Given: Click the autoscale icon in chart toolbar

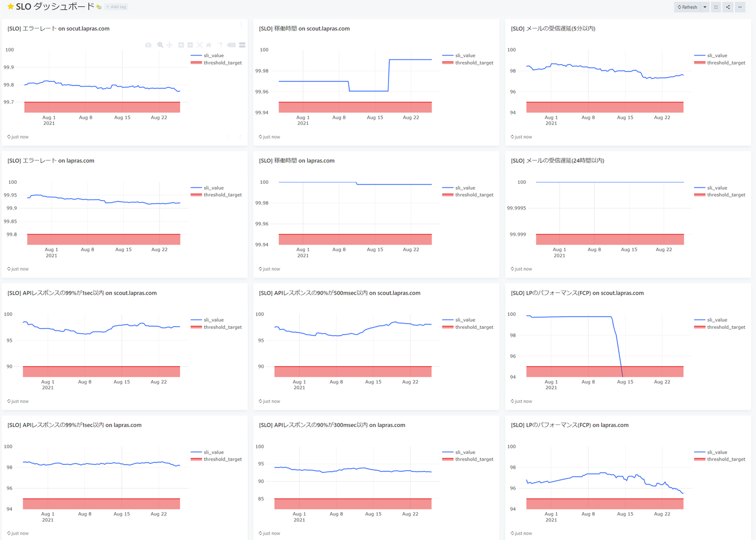Looking at the screenshot, I should pyautogui.click(x=199, y=45).
